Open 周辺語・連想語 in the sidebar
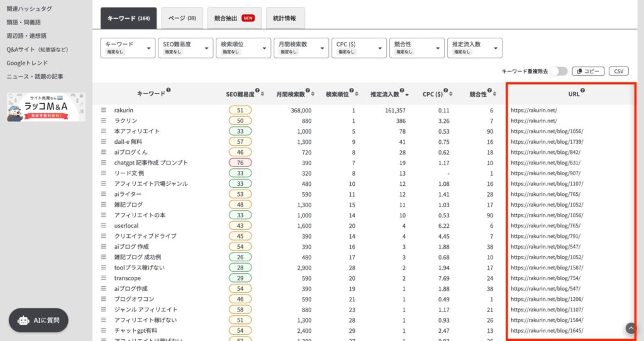Viewport: 644px width, 341px height. tap(26, 36)
